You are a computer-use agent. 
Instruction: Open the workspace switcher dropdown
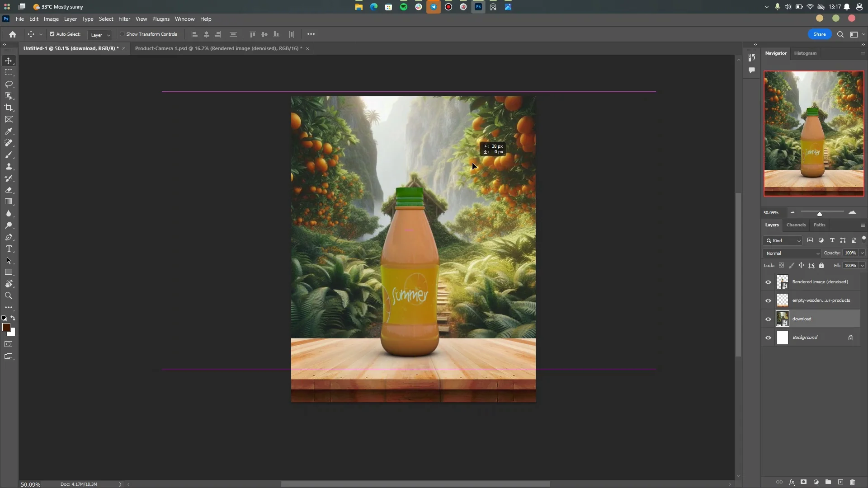click(x=857, y=34)
